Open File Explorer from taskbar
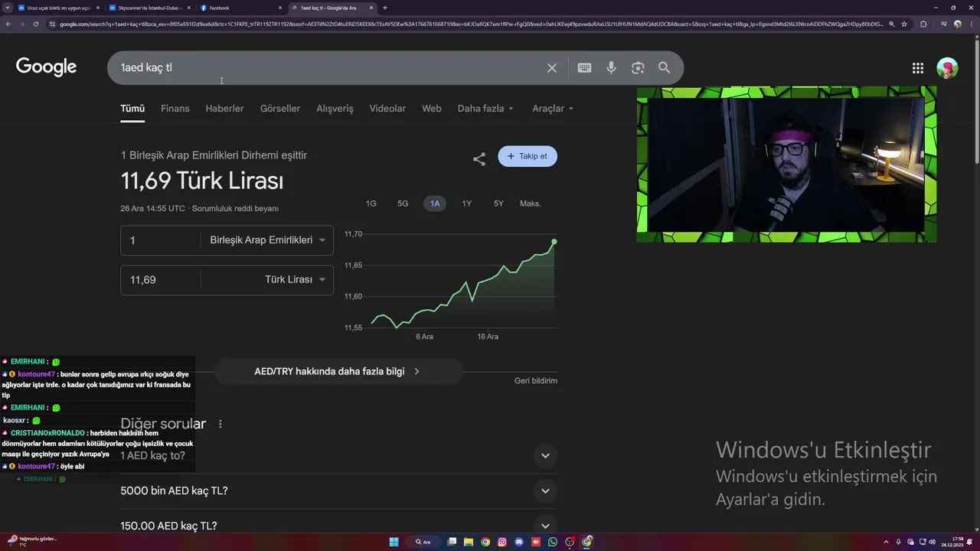This screenshot has width=980, height=551. (x=469, y=542)
